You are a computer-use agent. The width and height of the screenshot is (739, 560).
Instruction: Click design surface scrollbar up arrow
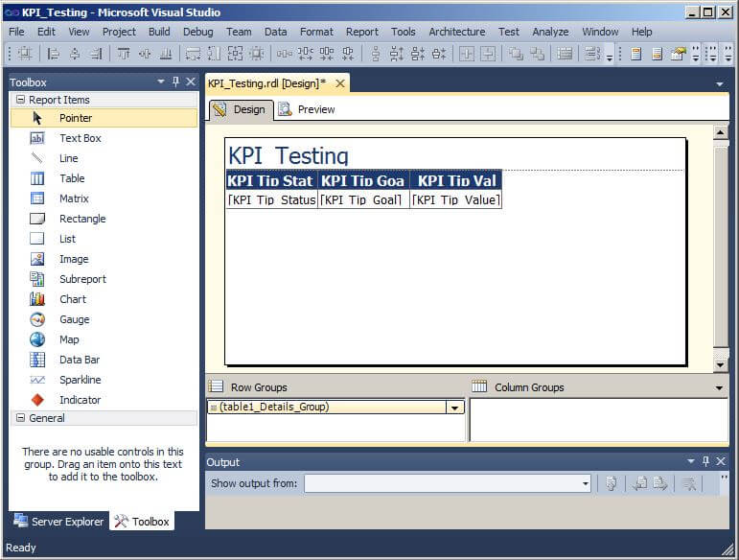click(721, 133)
